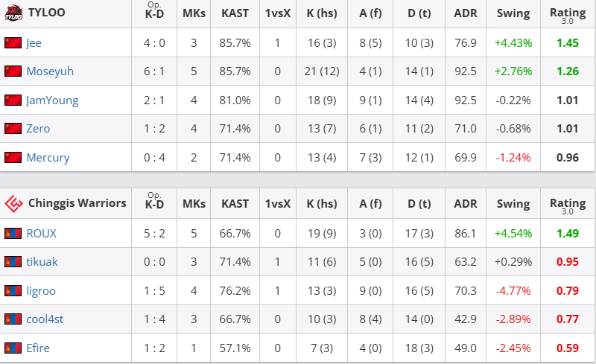Open JamYoung's player profile
Viewport: 596px width, 364px height.
pyautogui.click(x=52, y=100)
